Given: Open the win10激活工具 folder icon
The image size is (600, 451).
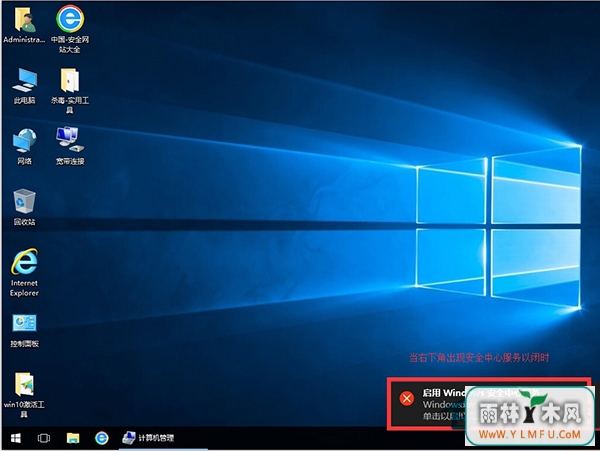Looking at the screenshot, I should coord(24,395).
